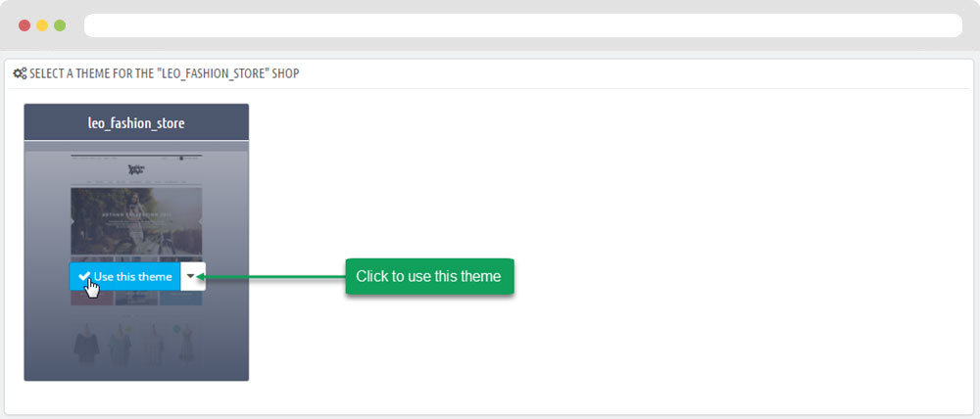
Task: Click the checkmark icon on the theme button
Action: (x=84, y=277)
